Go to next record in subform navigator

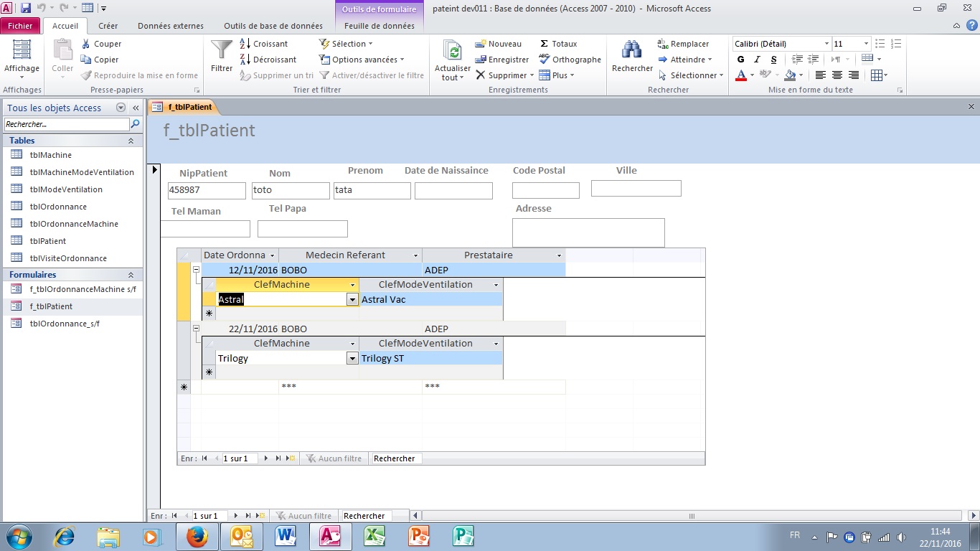click(x=266, y=458)
